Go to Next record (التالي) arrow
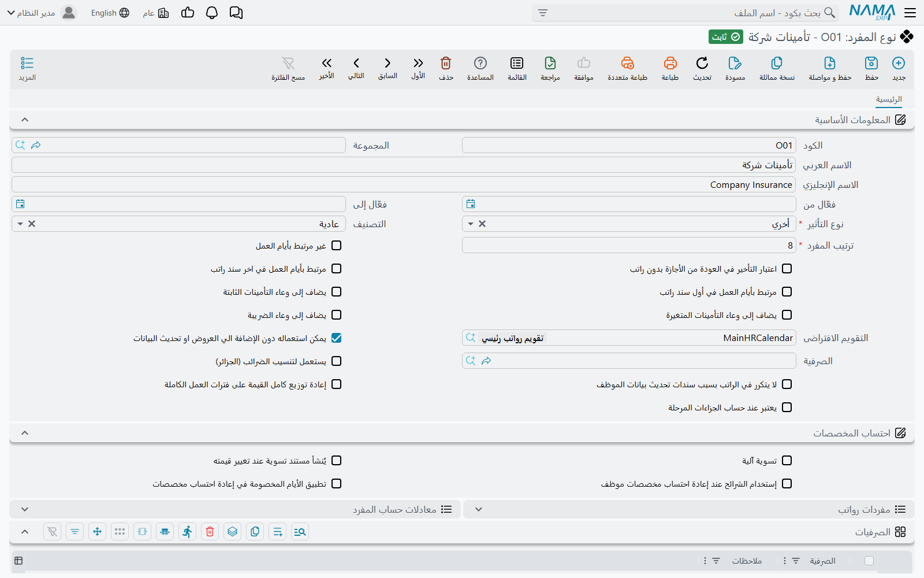The image size is (924, 578). 356,63
